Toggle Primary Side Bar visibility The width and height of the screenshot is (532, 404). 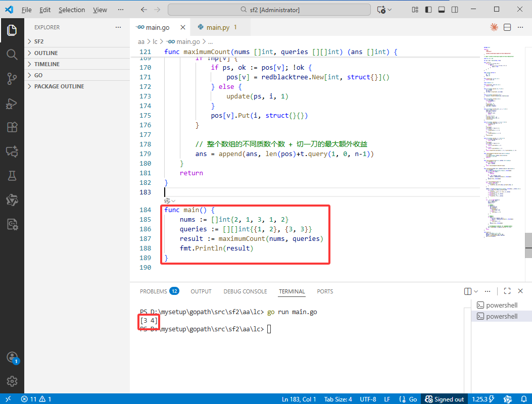[428, 10]
